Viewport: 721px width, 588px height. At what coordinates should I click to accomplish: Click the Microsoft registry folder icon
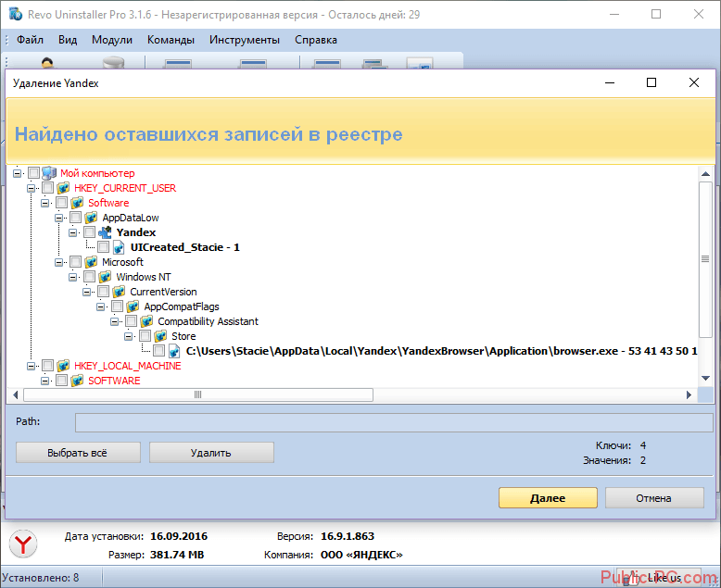(x=91, y=262)
